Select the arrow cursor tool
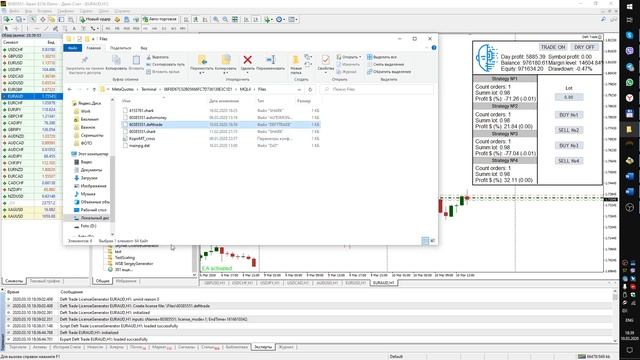Viewport: 640px width, 360px height. pos(6,28)
